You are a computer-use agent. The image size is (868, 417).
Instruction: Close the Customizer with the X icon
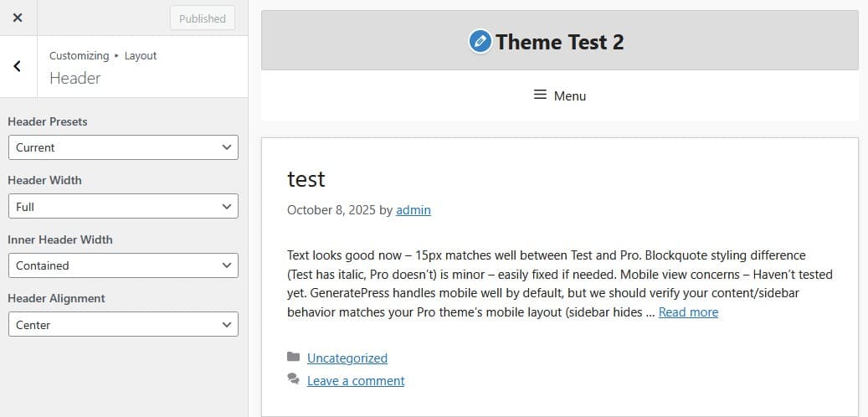[18, 18]
